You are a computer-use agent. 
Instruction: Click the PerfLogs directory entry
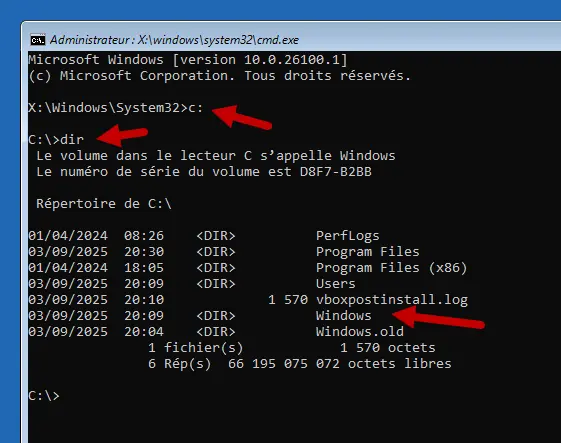pyautogui.click(x=347, y=235)
